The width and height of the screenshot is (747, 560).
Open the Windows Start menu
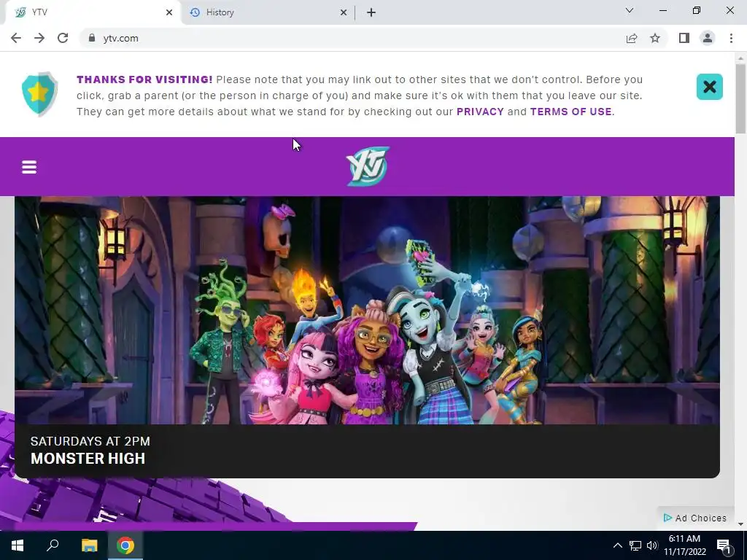pos(18,545)
